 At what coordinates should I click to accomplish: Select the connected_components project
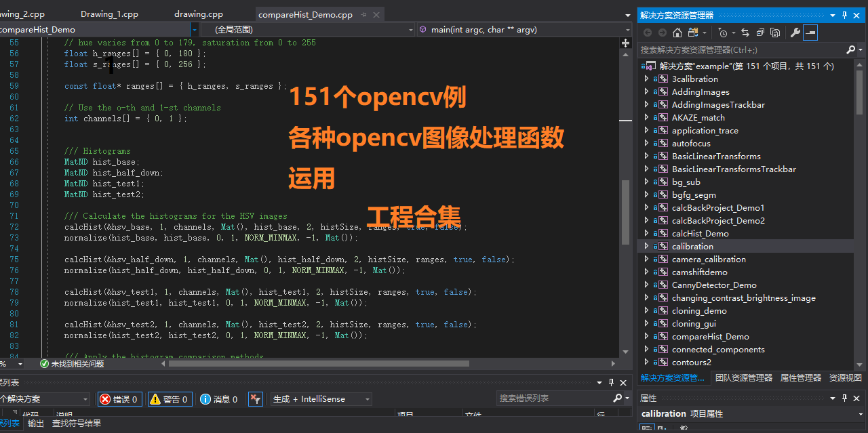718,350
